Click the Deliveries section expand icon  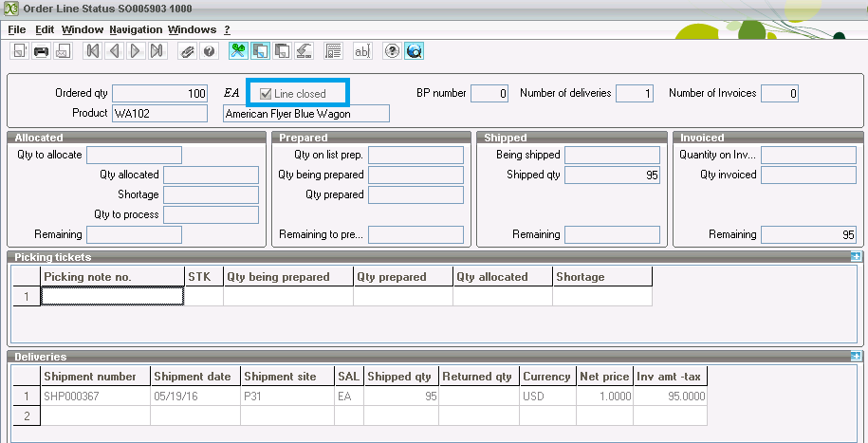(x=856, y=356)
